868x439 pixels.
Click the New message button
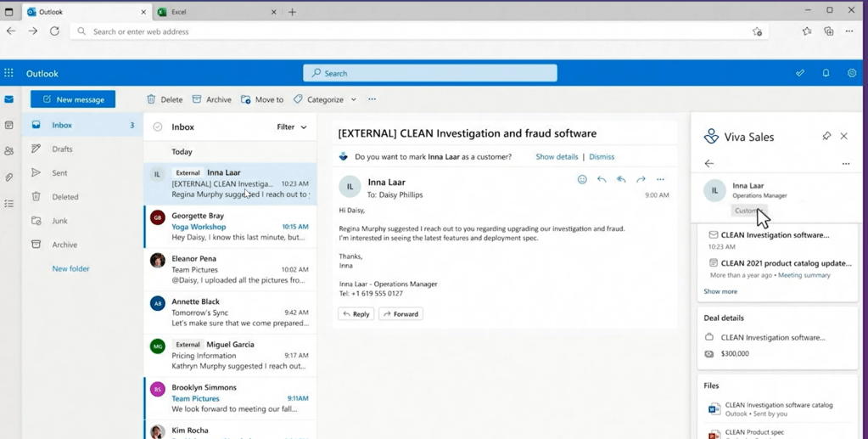coord(73,99)
